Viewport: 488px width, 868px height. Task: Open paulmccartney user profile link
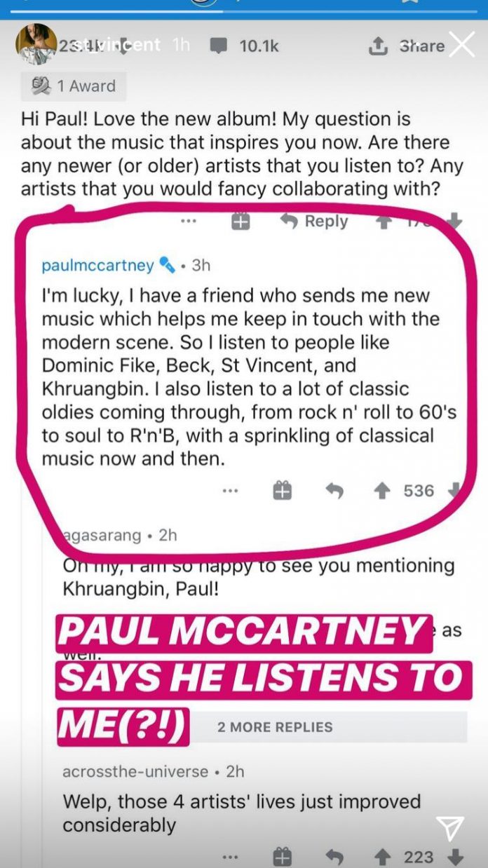97,265
